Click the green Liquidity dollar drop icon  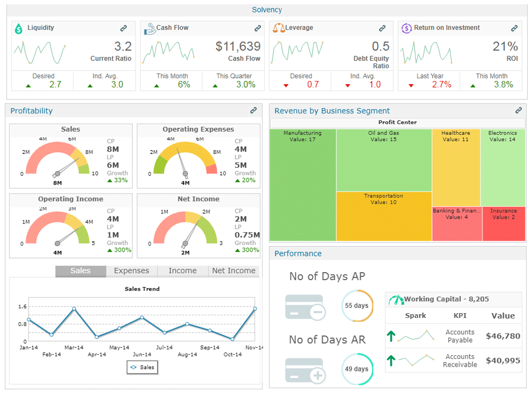(x=19, y=29)
